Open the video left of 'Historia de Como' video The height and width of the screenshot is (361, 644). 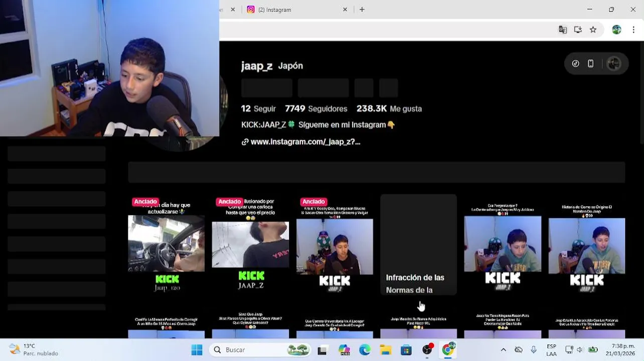[x=503, y=244]
